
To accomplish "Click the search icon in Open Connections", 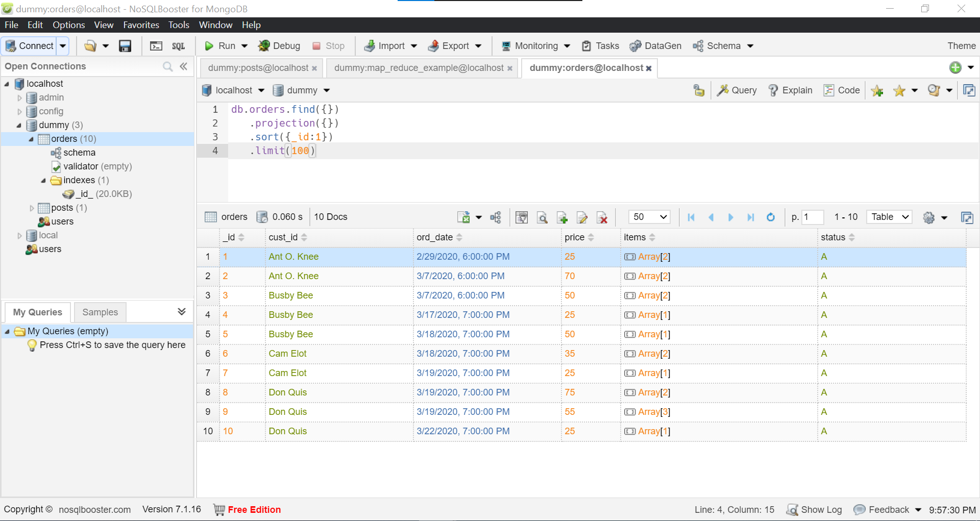I will pyautogui.click(x=167, y=66).
